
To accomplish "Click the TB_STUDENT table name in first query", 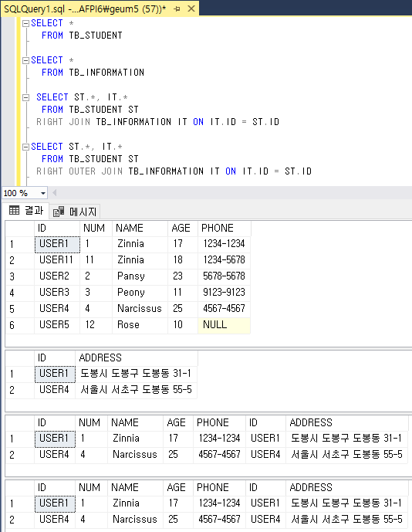I will point(96,36).
